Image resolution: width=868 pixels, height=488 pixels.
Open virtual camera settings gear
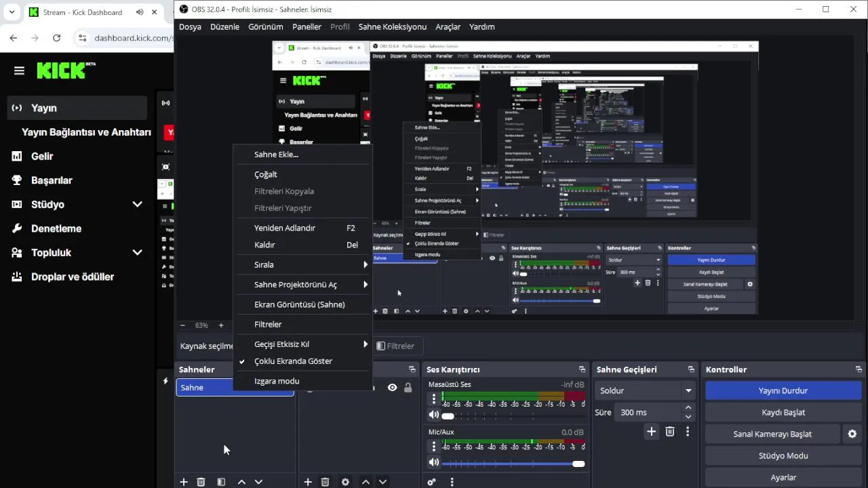point(852,434)
